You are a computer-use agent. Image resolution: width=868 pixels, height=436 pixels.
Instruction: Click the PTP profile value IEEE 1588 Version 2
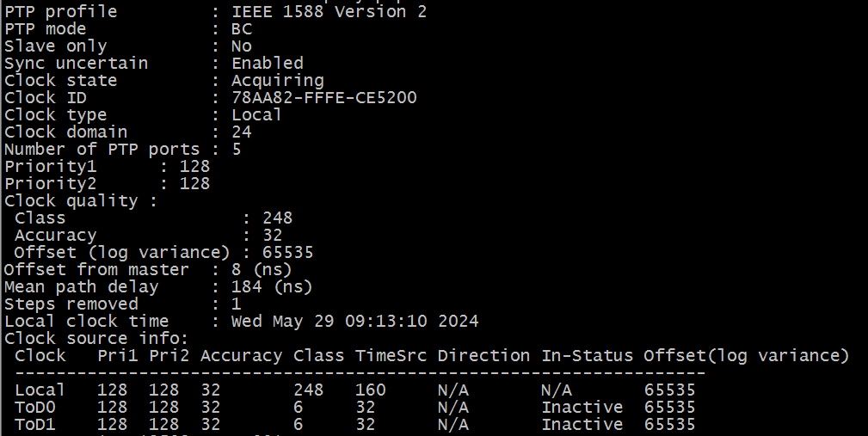pyautogui.click(x=329, y=11)
